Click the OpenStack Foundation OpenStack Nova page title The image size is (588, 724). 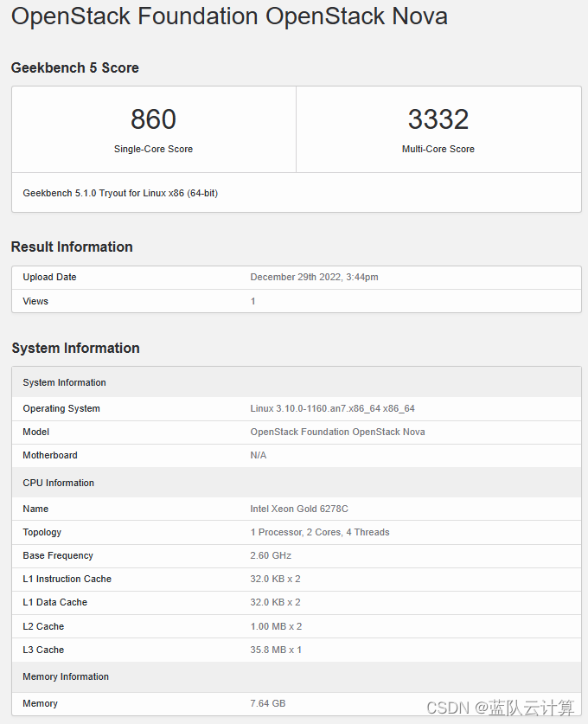pyautogui.click(x=229, y=16)
